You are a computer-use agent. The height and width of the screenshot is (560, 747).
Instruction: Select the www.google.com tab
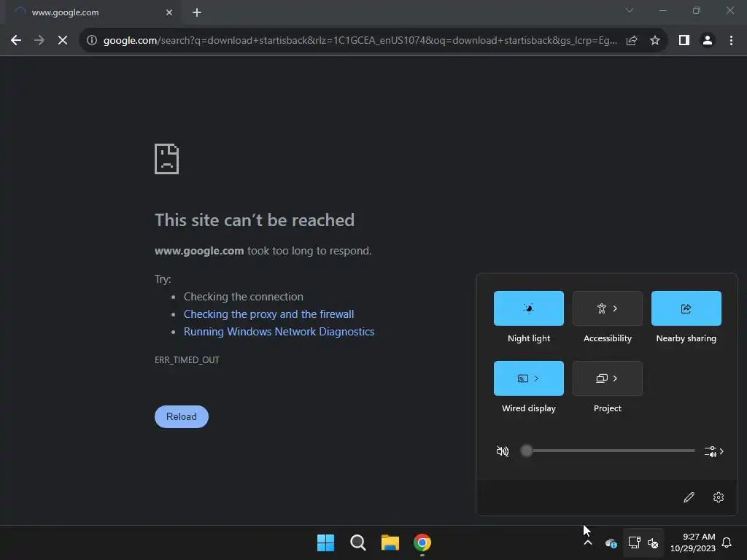pyautogui.click(x=93, y=12)
